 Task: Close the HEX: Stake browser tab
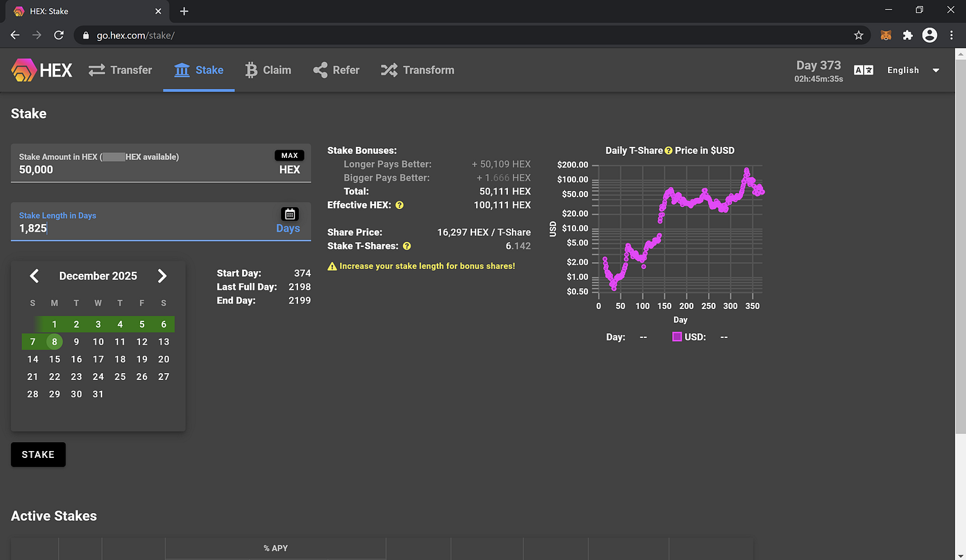(x=158, y=11)
